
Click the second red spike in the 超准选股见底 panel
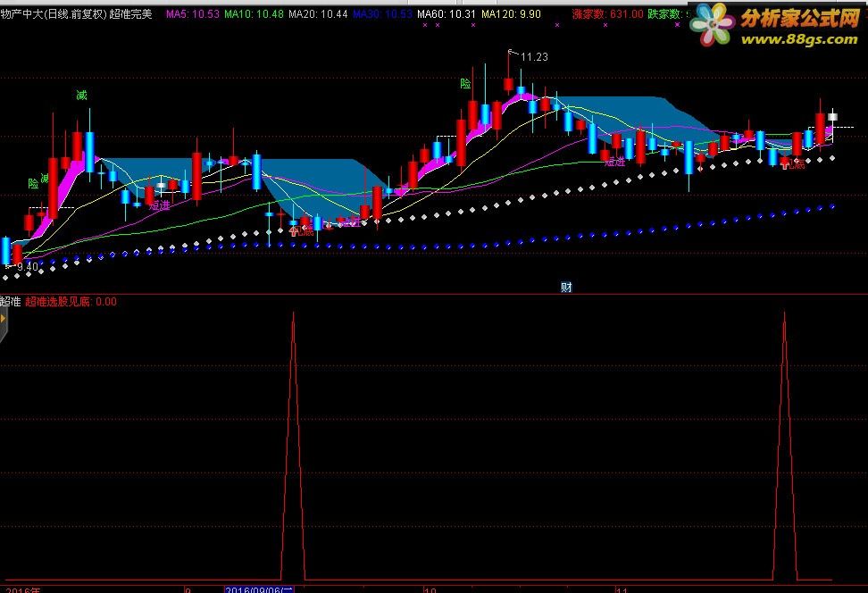tap(784, 446)
